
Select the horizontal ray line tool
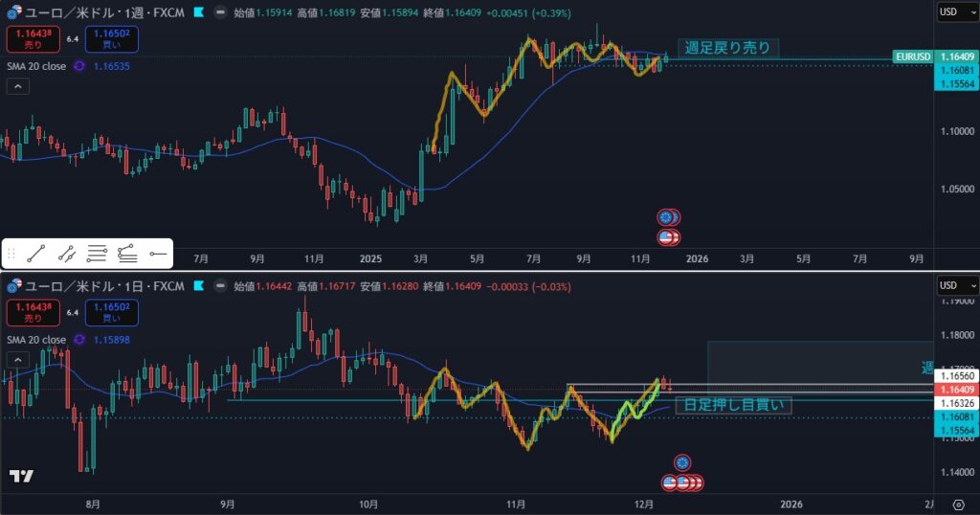point(158,254)
